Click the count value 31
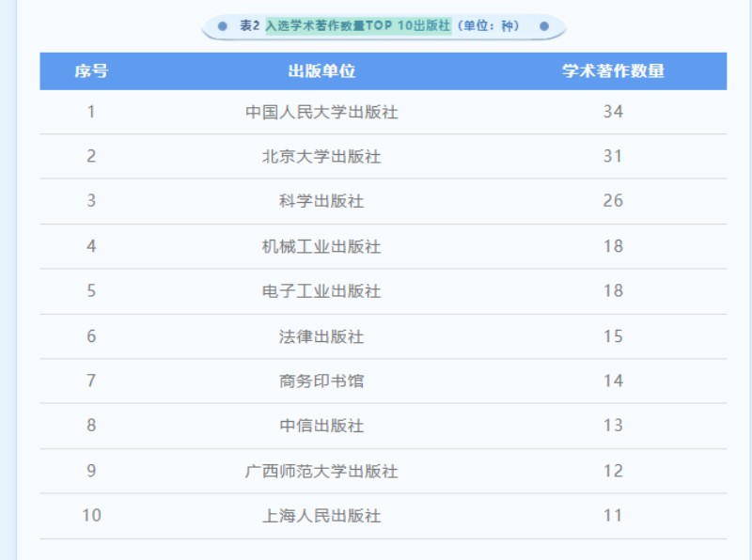Screen dimensions: 752x560 [613, 156]
